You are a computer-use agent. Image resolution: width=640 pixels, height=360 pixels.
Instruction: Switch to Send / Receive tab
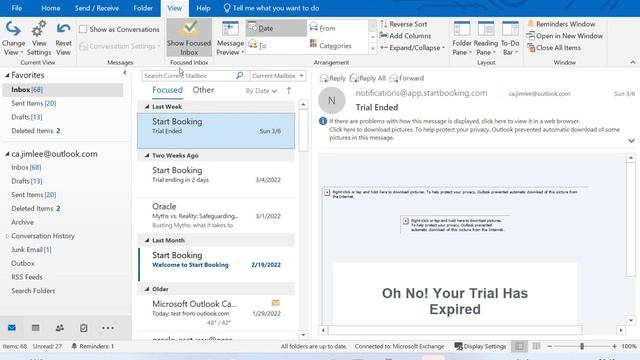click(x=97, y=8)
